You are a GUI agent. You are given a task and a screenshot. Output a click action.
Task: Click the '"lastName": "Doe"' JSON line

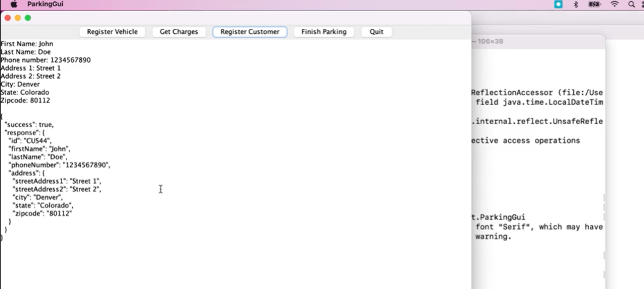[x=38, y=157]
